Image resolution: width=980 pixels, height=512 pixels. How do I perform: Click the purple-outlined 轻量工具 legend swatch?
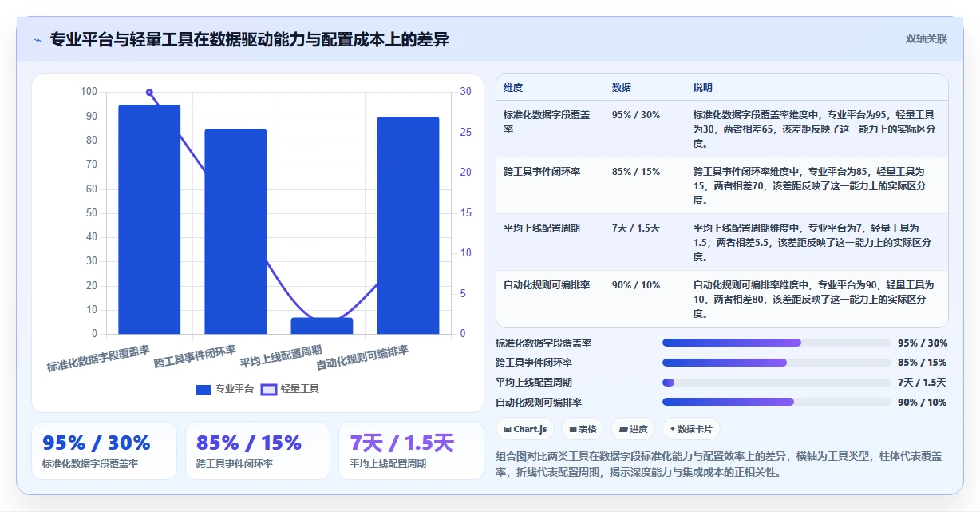269,389
